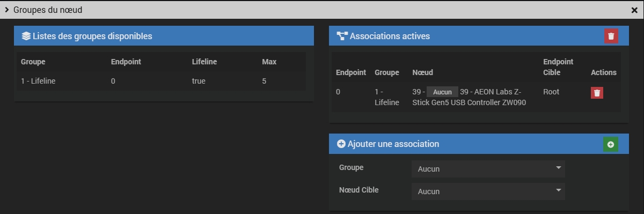
Task: Open the Groupe dropdown set to Aucun
Action: point(488,169)
